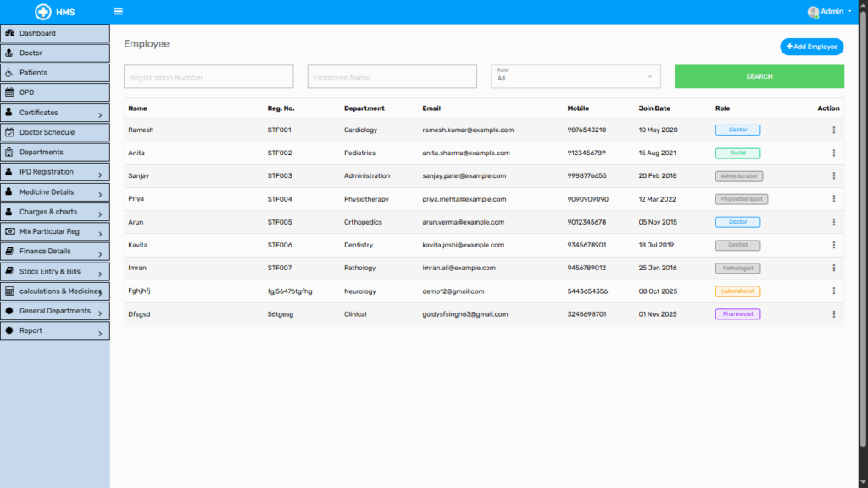868x488 pixels.
Task: Click the Nurse role badge for Anita
Action: pos(737,153)
